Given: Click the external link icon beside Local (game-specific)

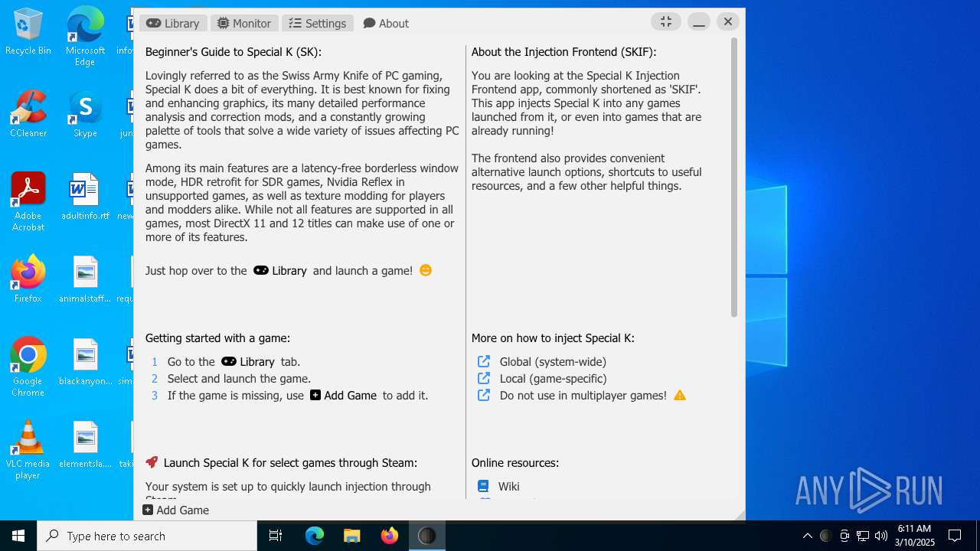Looking at the screenshot, I should [x=484, y=378].
